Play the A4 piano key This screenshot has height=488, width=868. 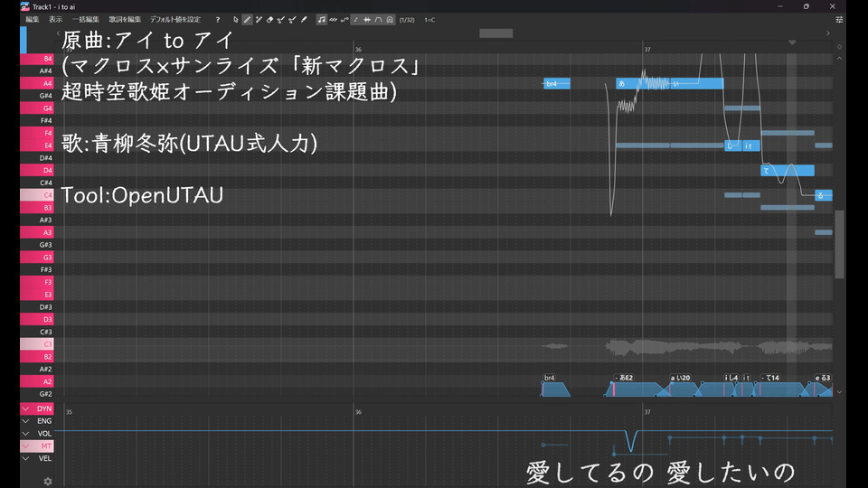pos(36,83)
